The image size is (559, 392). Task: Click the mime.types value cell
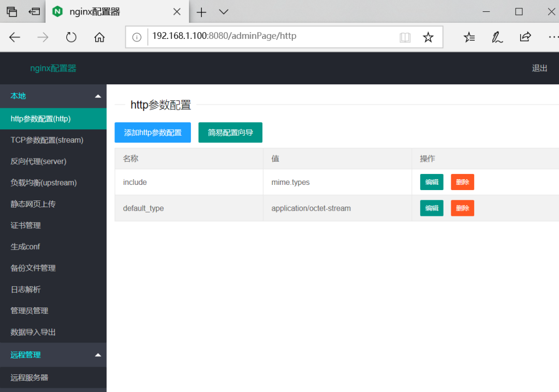click(x=337, y=182)
